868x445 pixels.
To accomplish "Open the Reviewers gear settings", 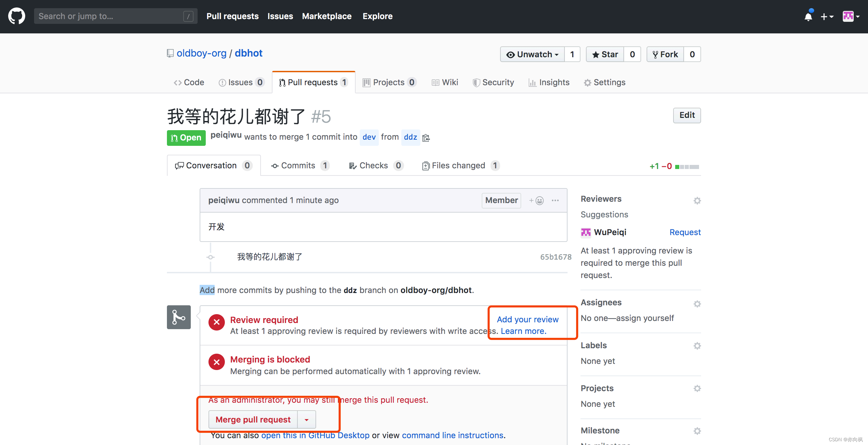I will pos(697,200).
